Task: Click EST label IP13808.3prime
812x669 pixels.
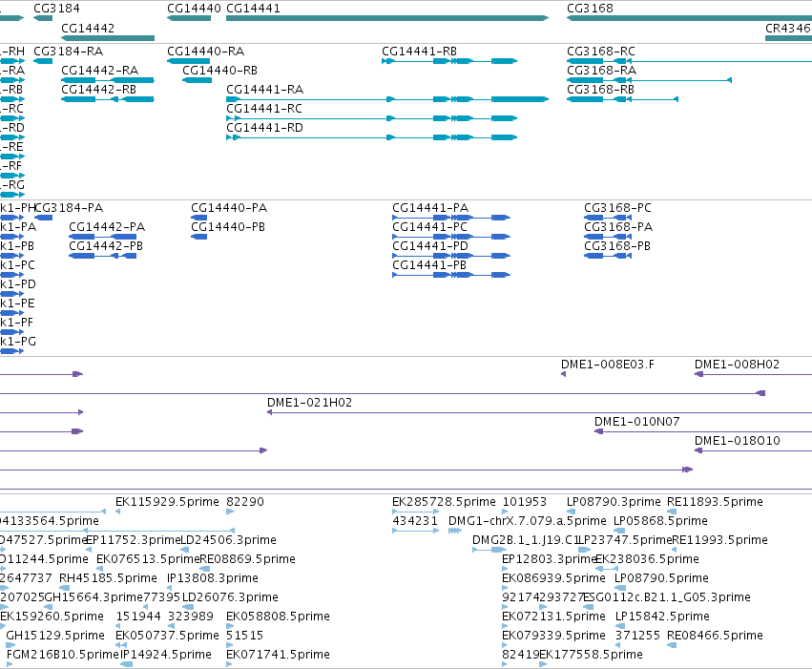Action: coord(213,578)
